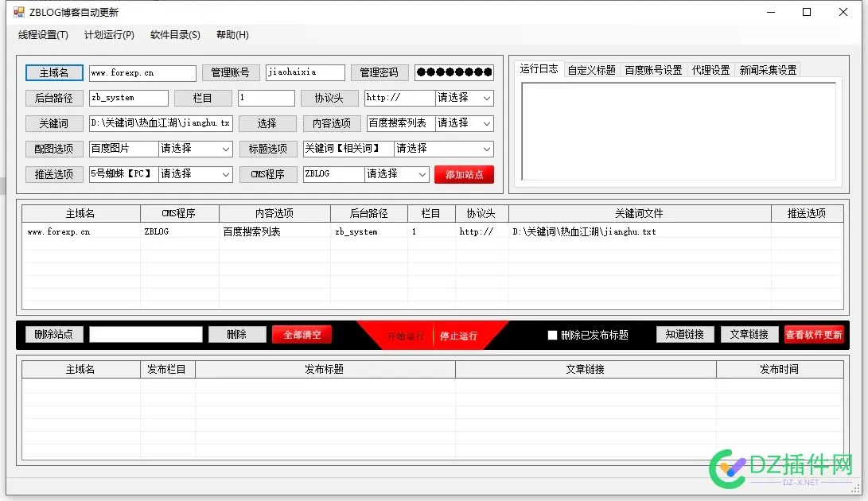This screenshot has height=501, width=868.
Task: Click the 栏目 button
Action: pos(203,98)
